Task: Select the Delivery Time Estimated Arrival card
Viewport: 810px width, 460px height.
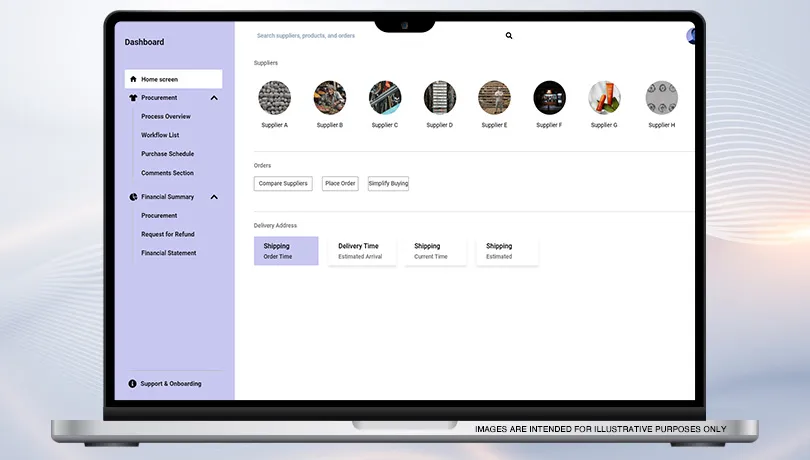Action: tap(362, 251)
